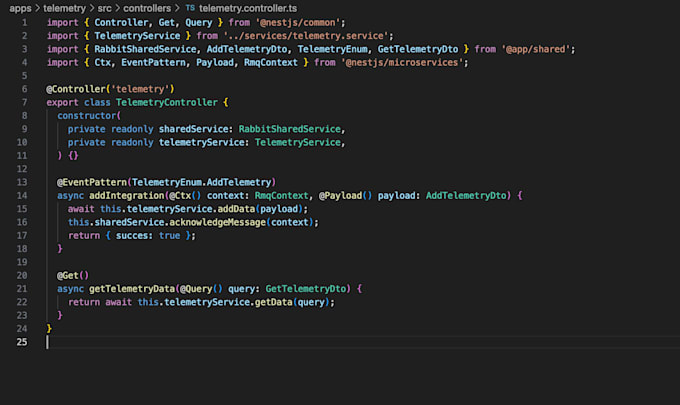Click the '@nestjs/common' import string
Viewport: 680px width, 405px height.
tap(298, 23)
